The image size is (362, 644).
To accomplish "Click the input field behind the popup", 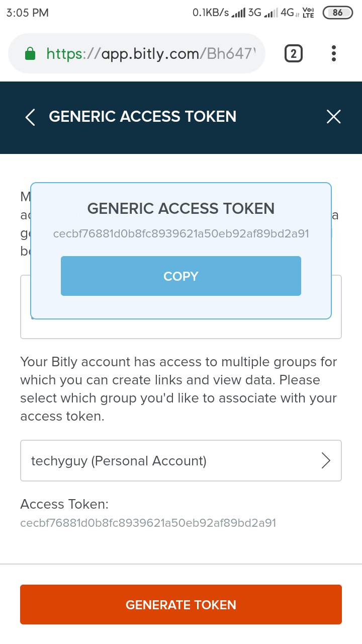I will (x=181, y=329).
